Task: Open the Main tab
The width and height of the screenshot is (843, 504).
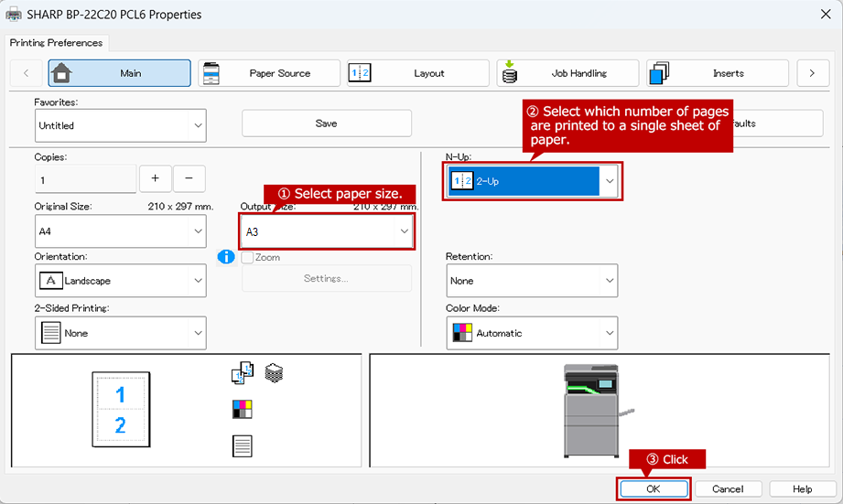Action: point(119,73)
